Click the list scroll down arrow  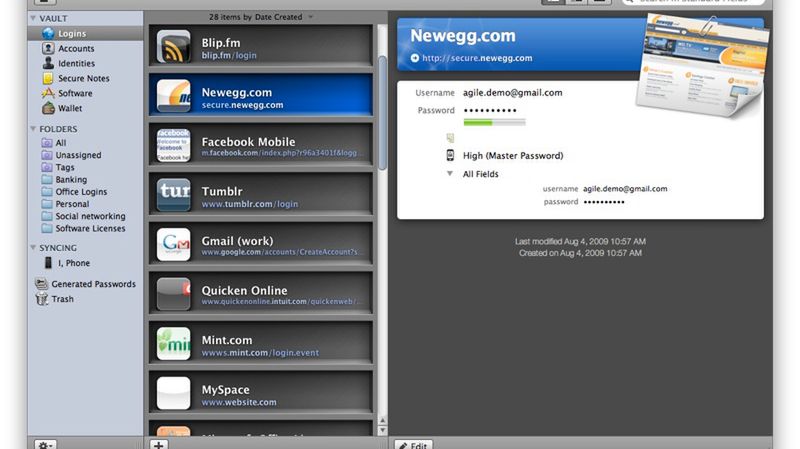383,431
